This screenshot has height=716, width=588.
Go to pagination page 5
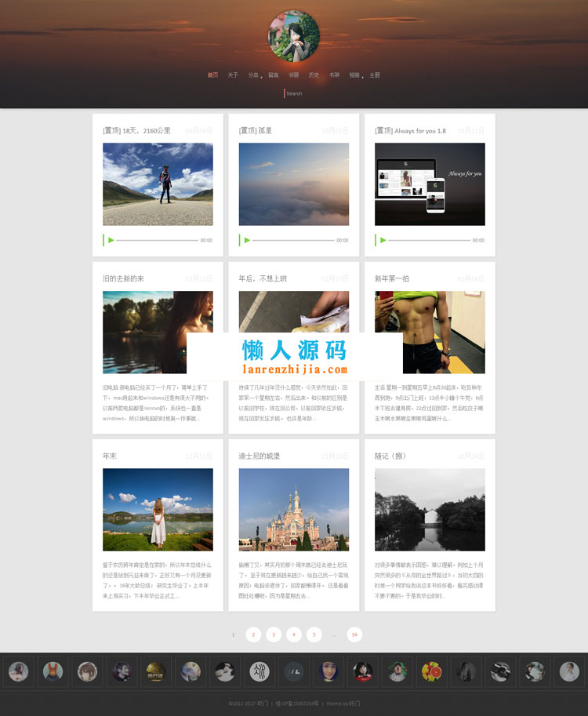point(314,634)
